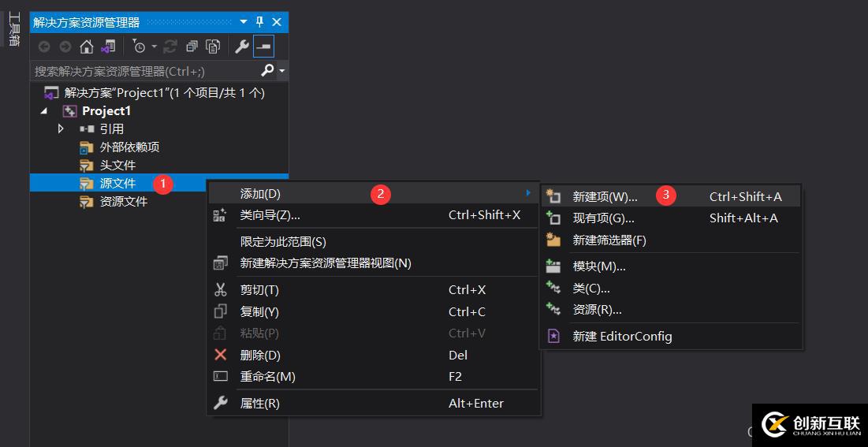This screenshot has width=868, height=447.
Task: Choose 删除(D) with the red X icon
Action: [373, 355]
